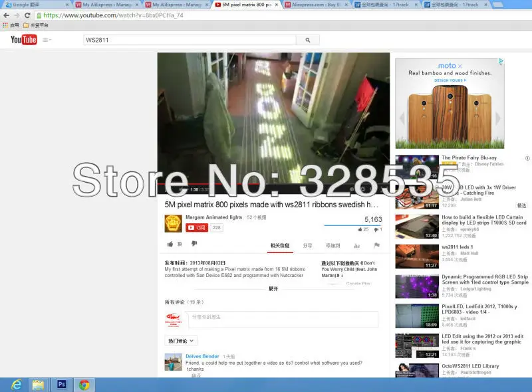This screenshot has width=532, height=392.
Task: Seek using the red video progress bar
Action: pyautogui.click(x=273, y=184)
